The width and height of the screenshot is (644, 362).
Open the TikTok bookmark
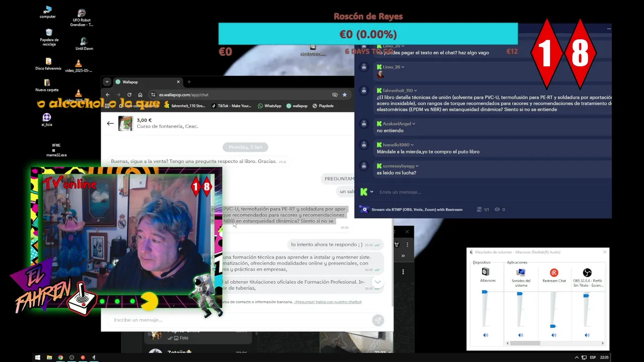pyautogui.click(x=231, y=106)
